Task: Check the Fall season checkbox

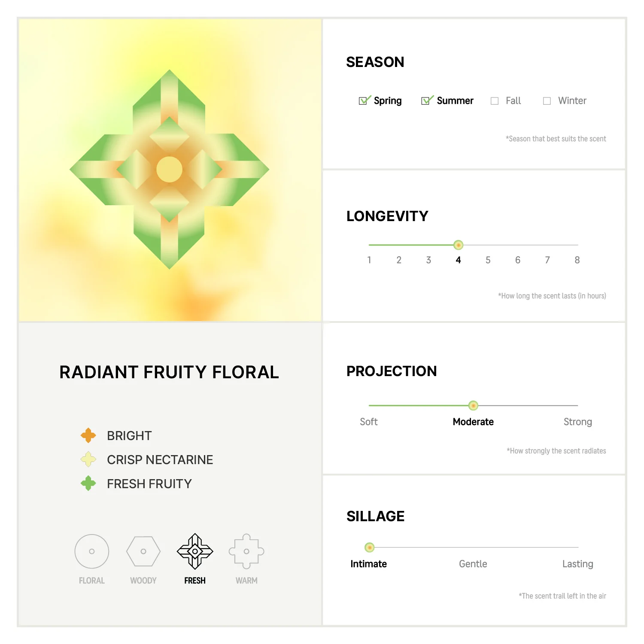Action: pos(495,101)
